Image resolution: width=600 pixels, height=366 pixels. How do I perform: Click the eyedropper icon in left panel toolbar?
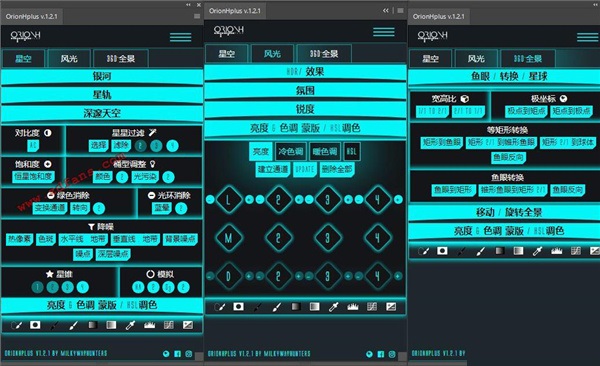130,325
